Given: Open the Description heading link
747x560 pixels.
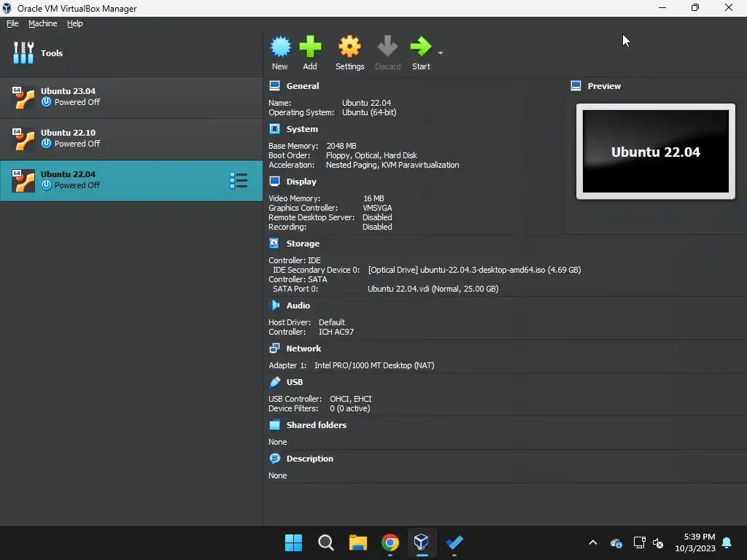Looking at the screenshot, I should tap(309, 459).
